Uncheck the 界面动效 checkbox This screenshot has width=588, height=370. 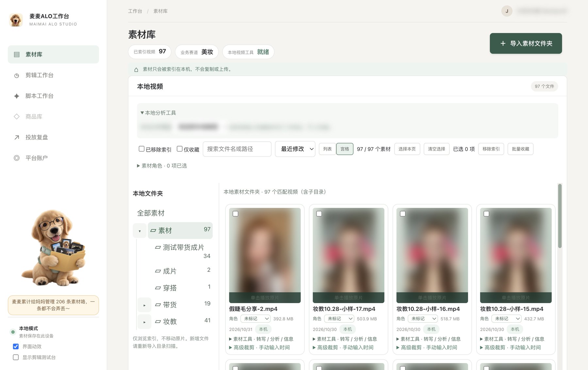pos(16,347)
